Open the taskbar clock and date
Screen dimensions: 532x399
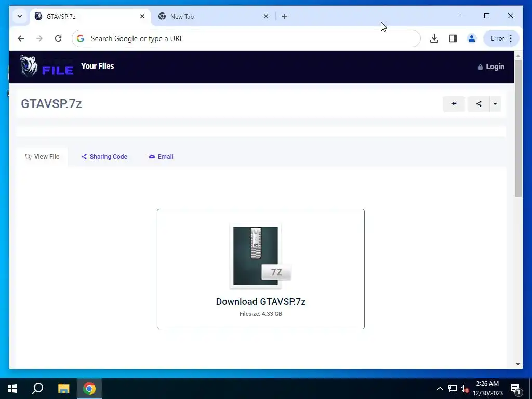[487, 389]
